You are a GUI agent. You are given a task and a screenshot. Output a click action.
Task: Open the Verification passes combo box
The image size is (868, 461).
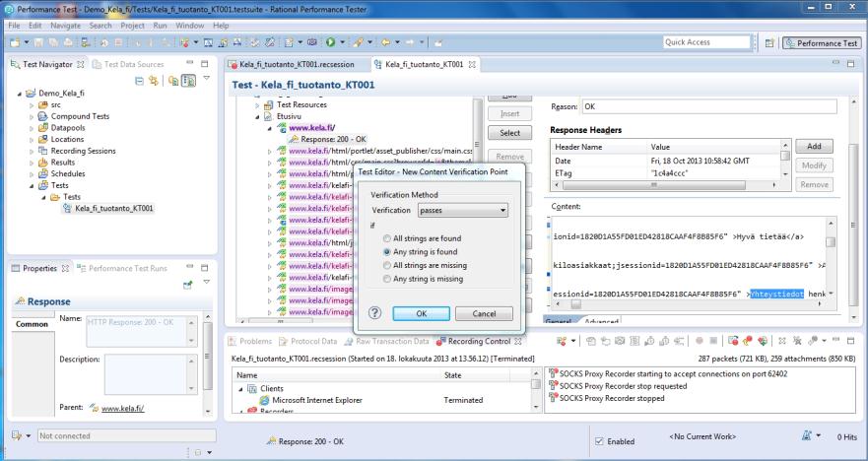pyautogui.click(x=463, y=210)
